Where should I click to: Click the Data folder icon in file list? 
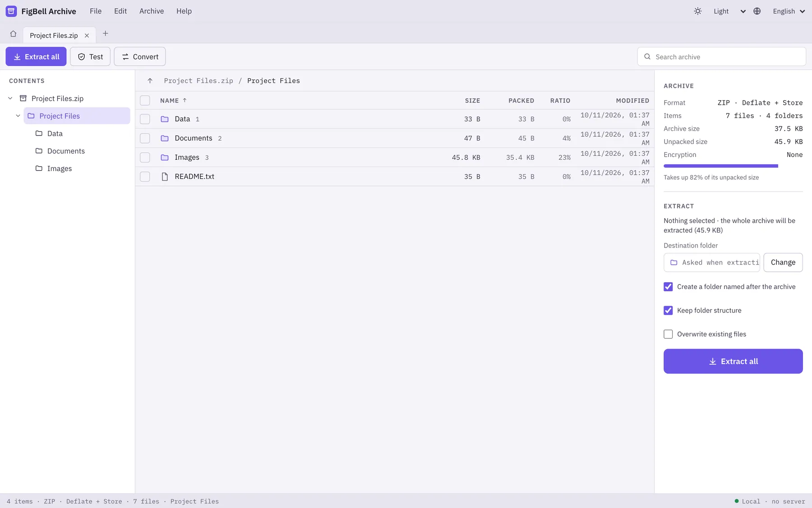[x=165, y=119]
